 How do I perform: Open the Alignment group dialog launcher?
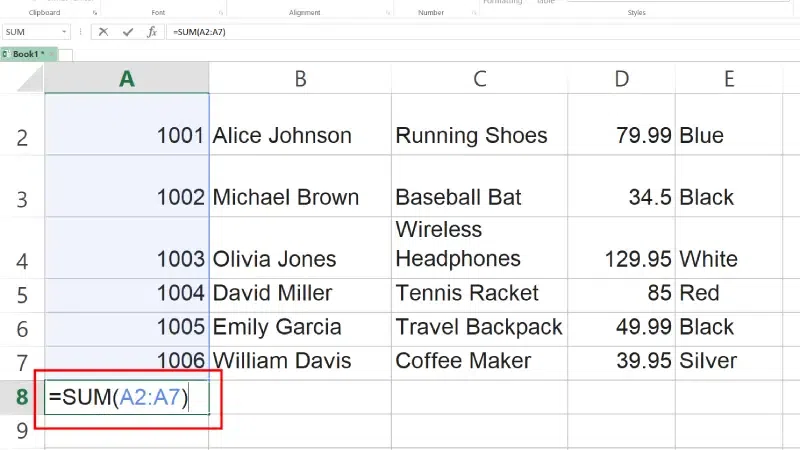point(386,14)
